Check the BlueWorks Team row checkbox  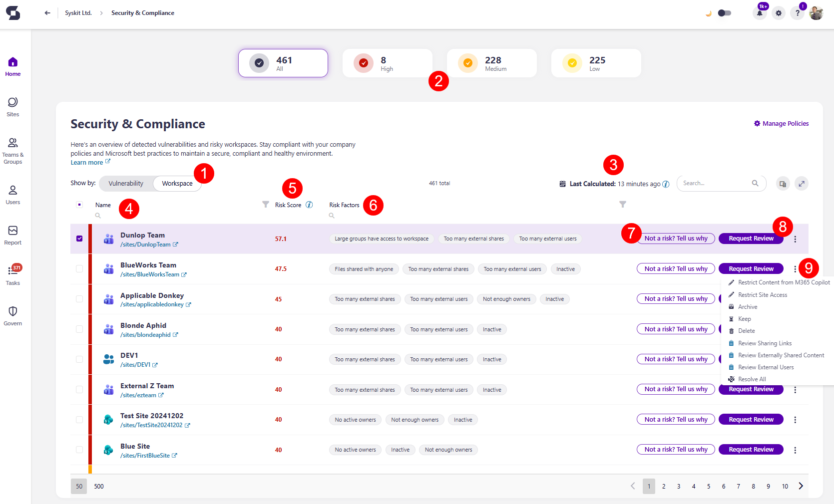click(x=79, y=269)
